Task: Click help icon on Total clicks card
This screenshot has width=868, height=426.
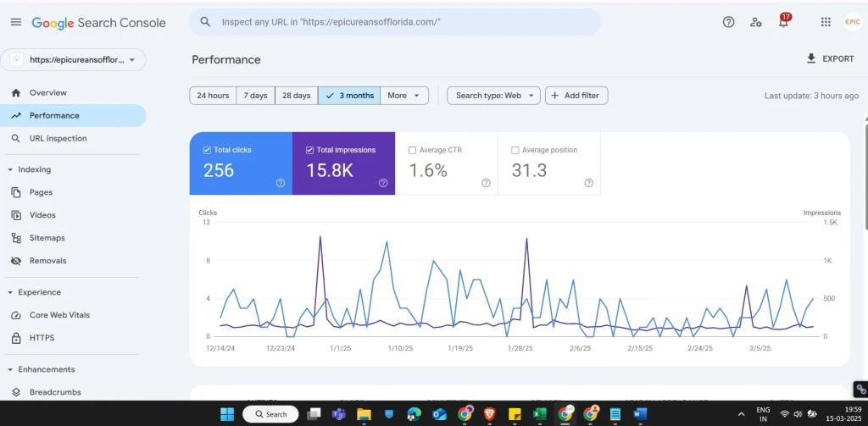Action: pos(281,182)
